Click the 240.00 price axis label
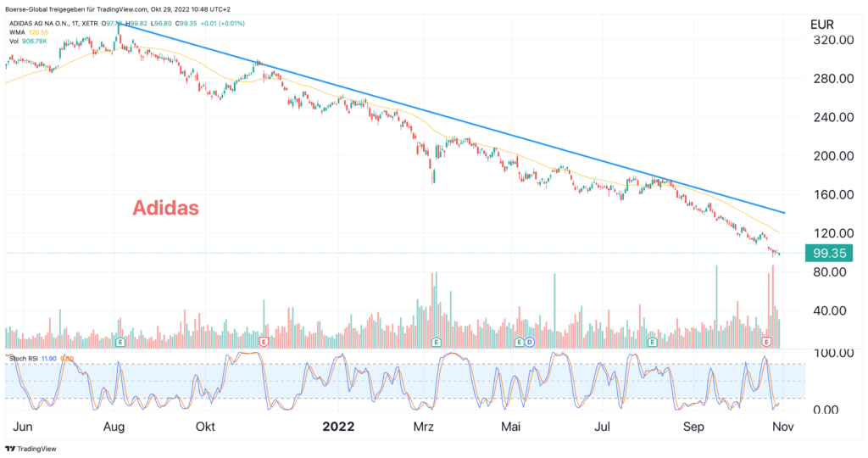The width and height of the screenshot is (868, 458). tap(833, 117)
